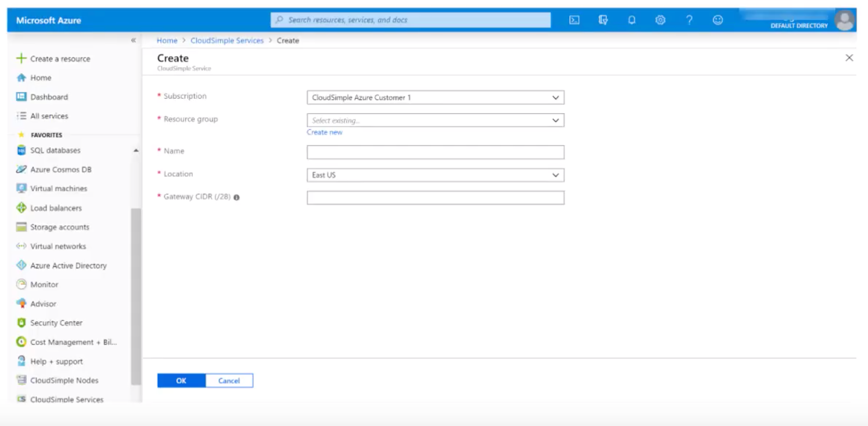Collapse the left sidebar menu

coord(133,40)
